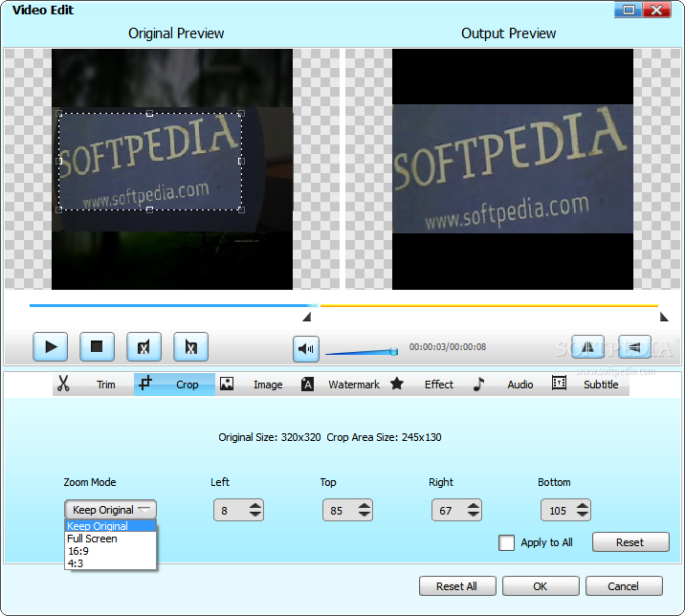Open the Trim tab
Image resolution: width=685 pixels, height=616 pixels.
[x=93, y=385]
